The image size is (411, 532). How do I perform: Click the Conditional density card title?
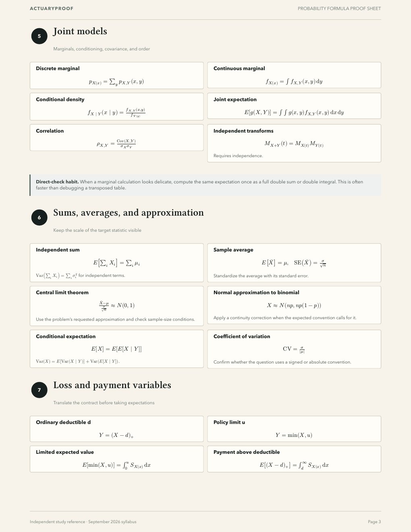point(60,100)
